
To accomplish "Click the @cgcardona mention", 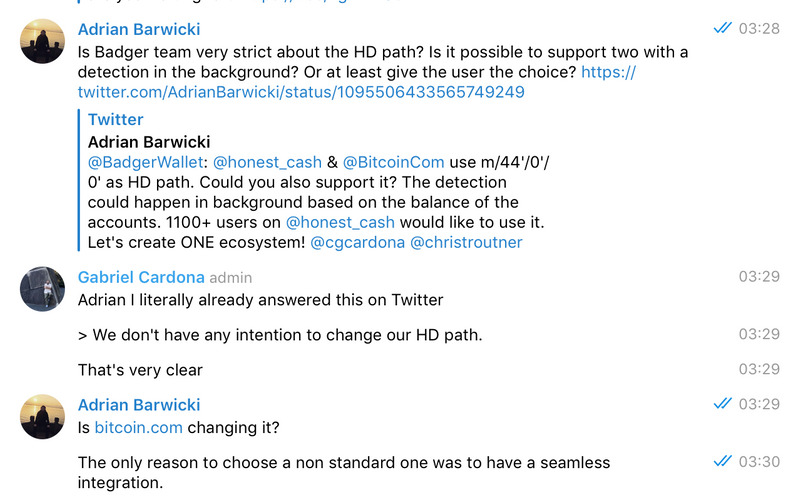I will click(358, 242).
